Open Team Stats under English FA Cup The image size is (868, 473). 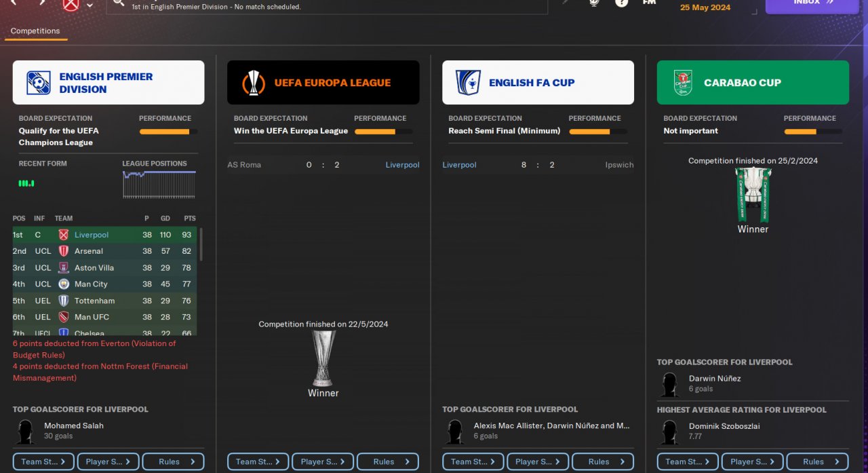click(x=473, y=461)
